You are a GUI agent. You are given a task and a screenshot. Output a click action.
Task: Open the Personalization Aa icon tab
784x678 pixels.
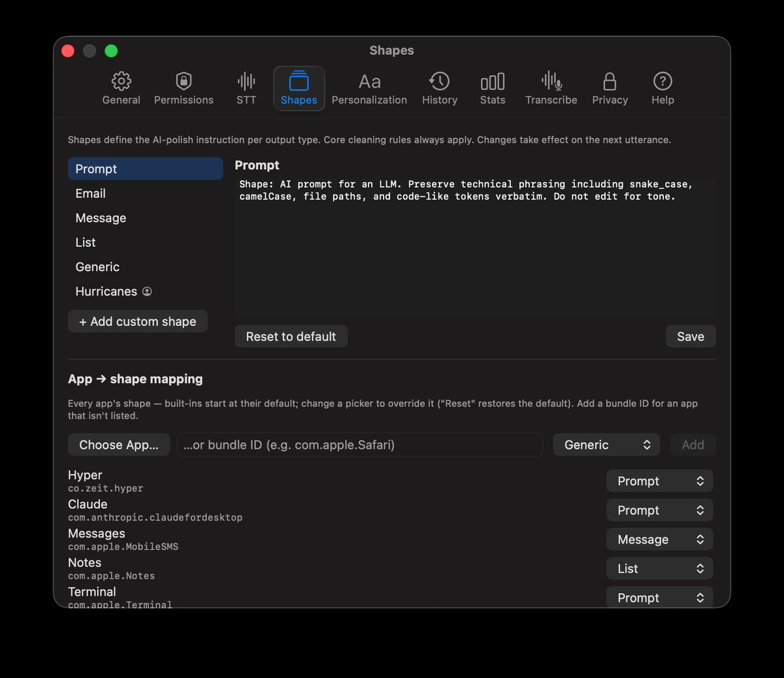point(369,82)
